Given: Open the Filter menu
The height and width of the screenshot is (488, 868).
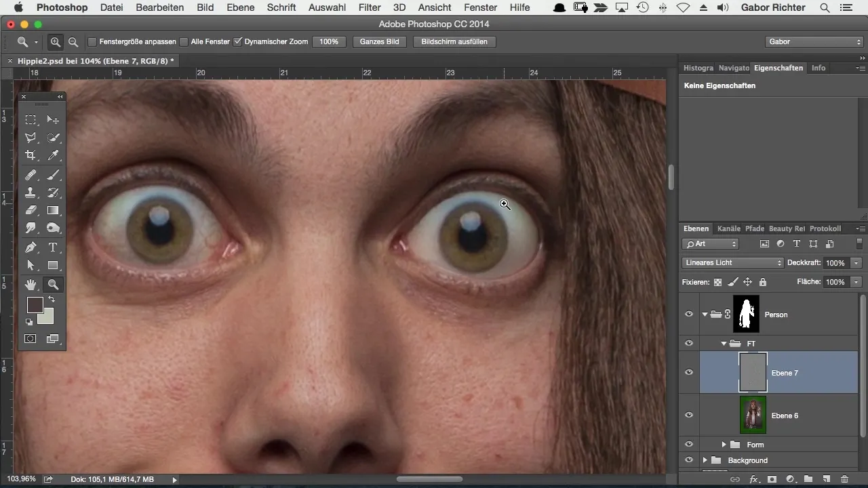Looking at the screenshot, I should [x=370, y=7].
